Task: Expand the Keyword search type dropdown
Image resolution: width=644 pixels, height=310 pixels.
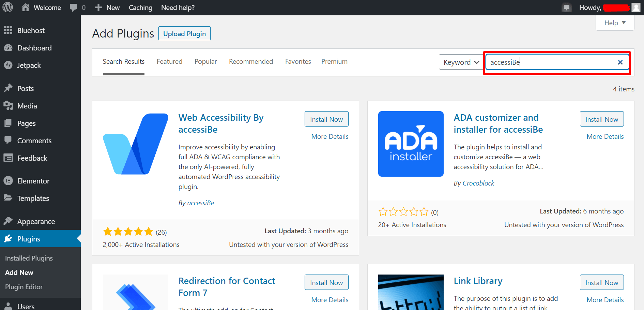Action: pos(461,62)
